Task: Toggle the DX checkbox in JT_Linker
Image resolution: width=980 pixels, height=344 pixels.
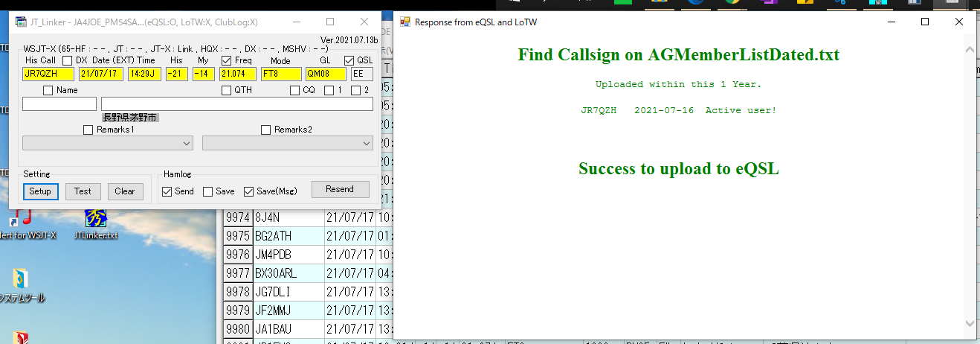Action: coord(67,60)
